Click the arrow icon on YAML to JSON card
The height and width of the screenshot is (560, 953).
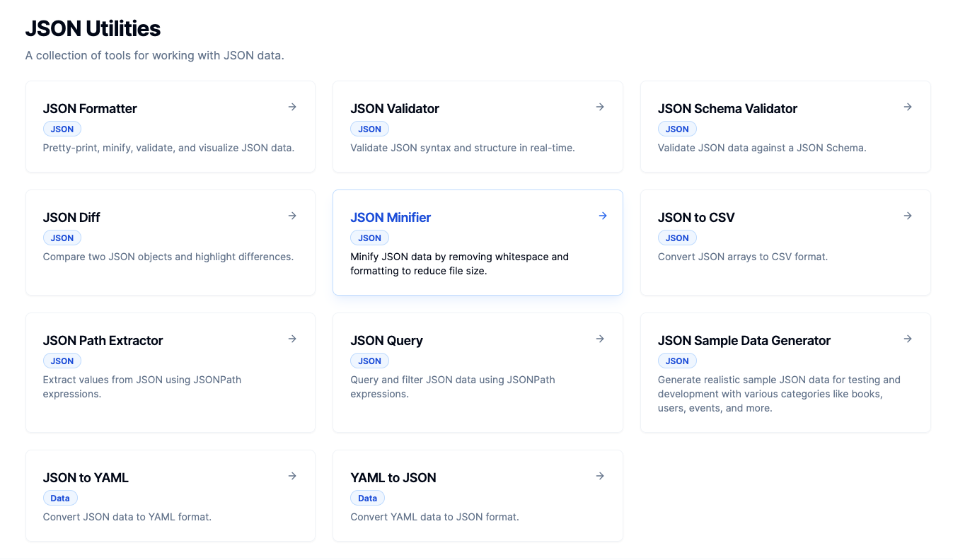pyautogui.click(x=600, y=476)
